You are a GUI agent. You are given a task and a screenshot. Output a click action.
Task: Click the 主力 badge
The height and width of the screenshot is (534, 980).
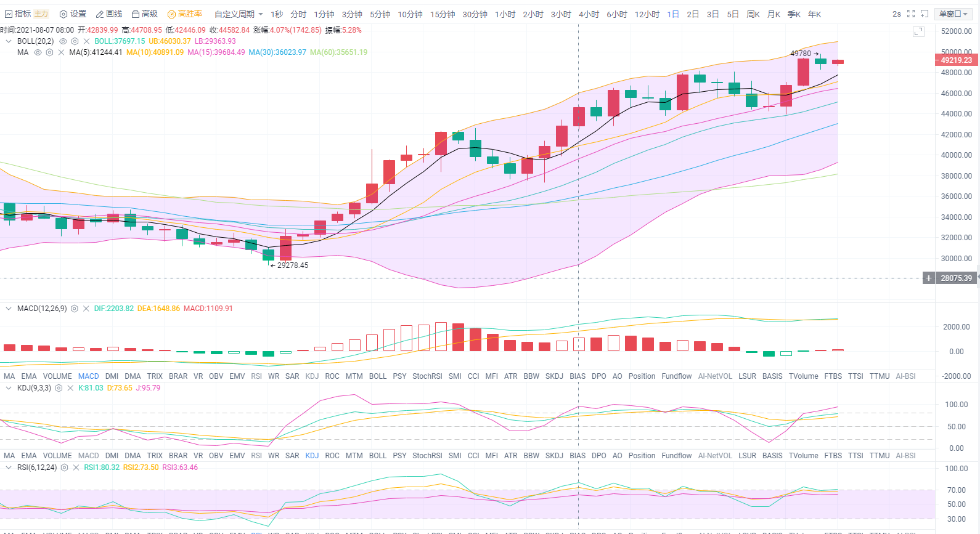(41, 14)
